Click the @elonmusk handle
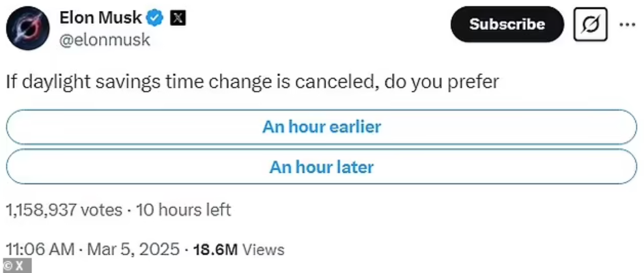 tap(104, 40)
